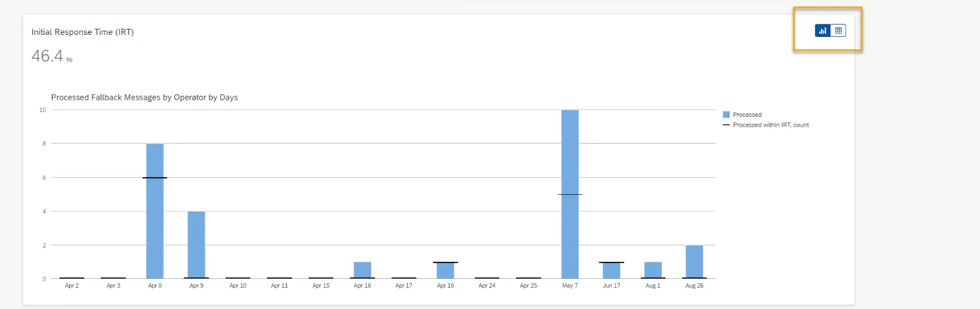Click the 'Aug 26' axis label
This screenshot has width=980, height=309.
[x=695, y=286]
